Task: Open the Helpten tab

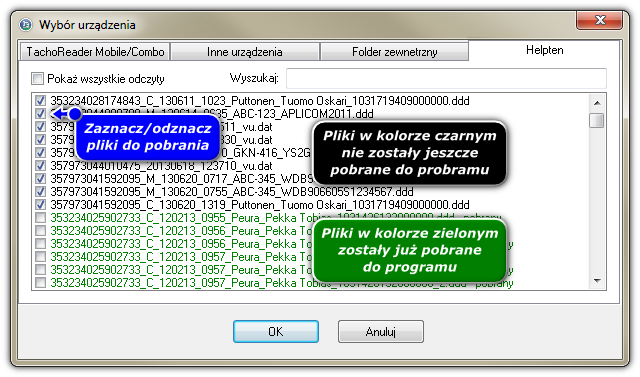Action: 544,50
